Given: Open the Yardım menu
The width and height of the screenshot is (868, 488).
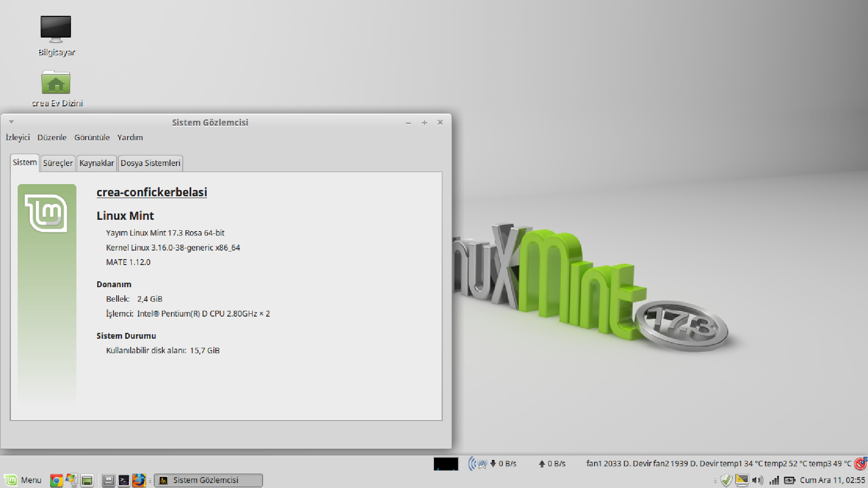Looking at the screenshot, I should (x=130, y=137).
